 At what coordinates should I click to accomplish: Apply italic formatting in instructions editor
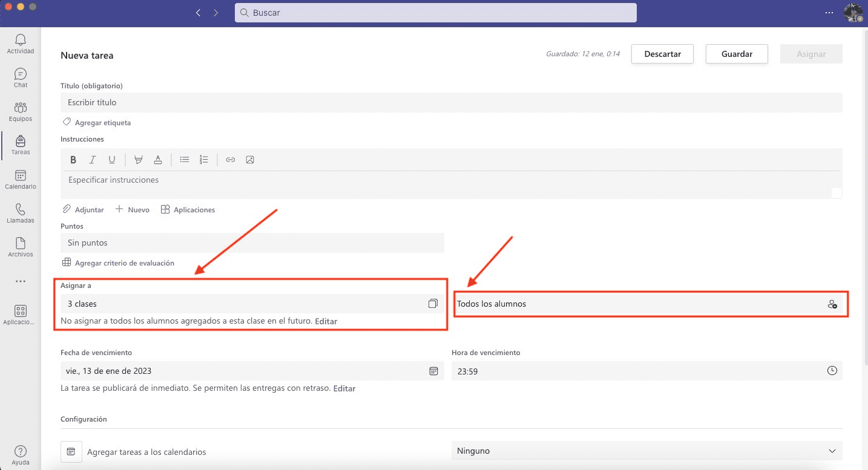[x=93, y=160]
